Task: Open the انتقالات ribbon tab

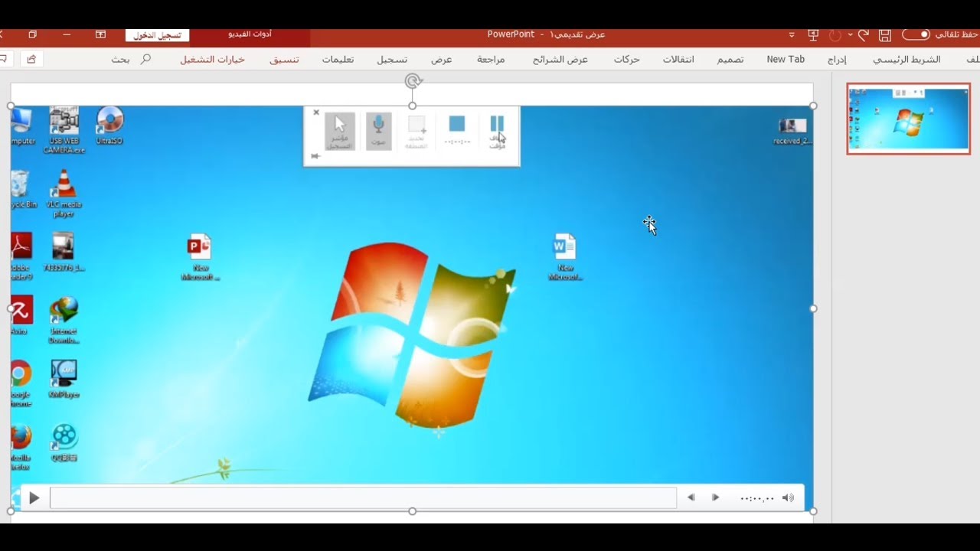Action: point(678,59)
